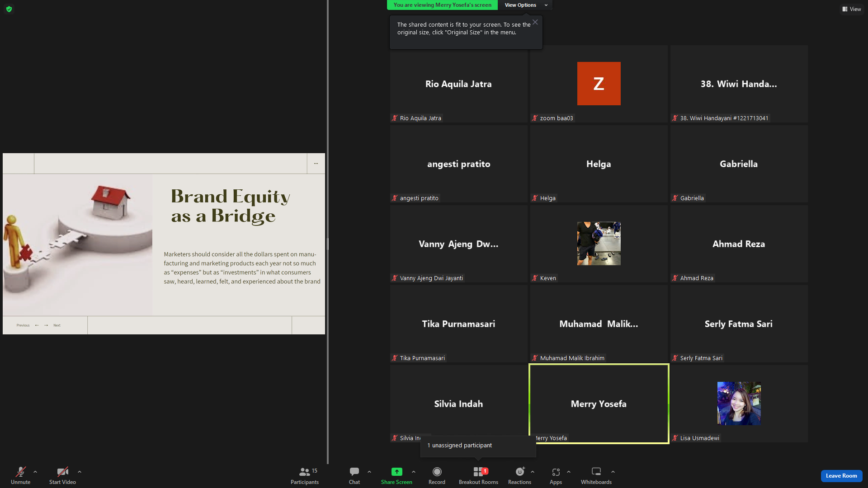This screenshot has width=868, height=488.
Task: Toggle Start Video on
Action: tap(62, 476)
